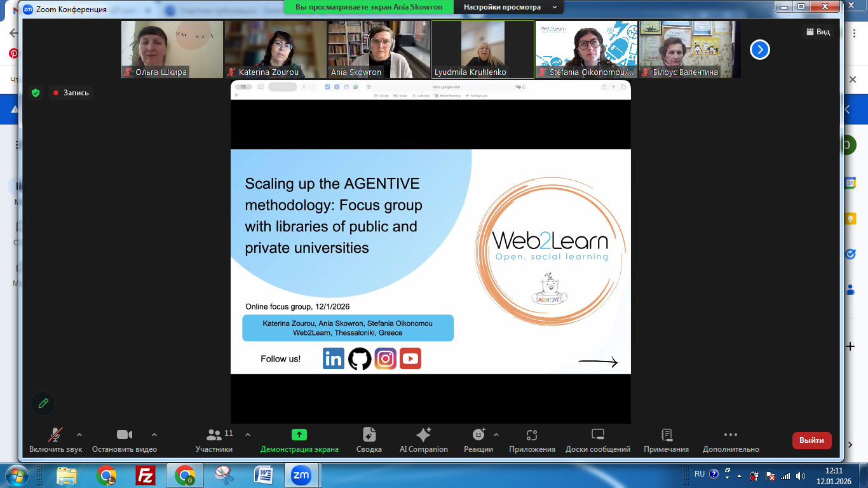868x488 pixels.
Task: Open the Вид layout menu
Action: [817, 32]
